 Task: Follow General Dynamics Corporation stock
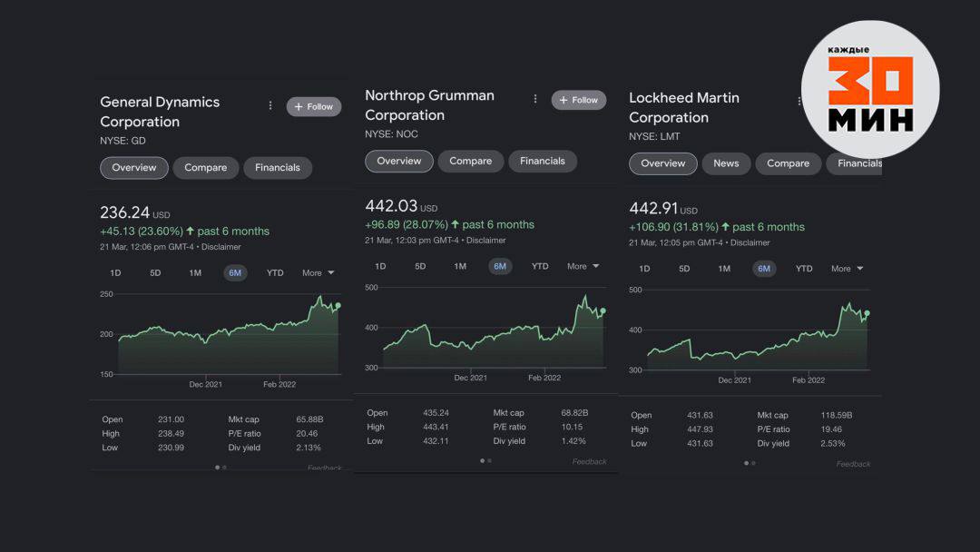[x=314, y=107]
